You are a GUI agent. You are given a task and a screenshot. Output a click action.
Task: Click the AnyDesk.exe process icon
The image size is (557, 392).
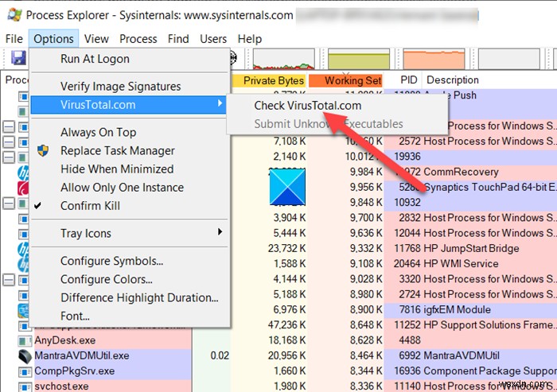[25, 341]
